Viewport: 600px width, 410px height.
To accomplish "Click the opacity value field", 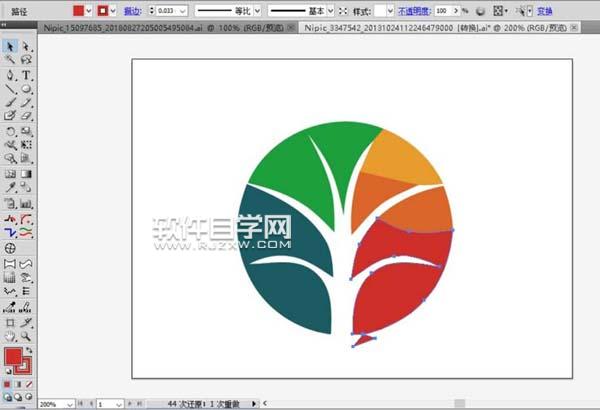I will point(443,11).
